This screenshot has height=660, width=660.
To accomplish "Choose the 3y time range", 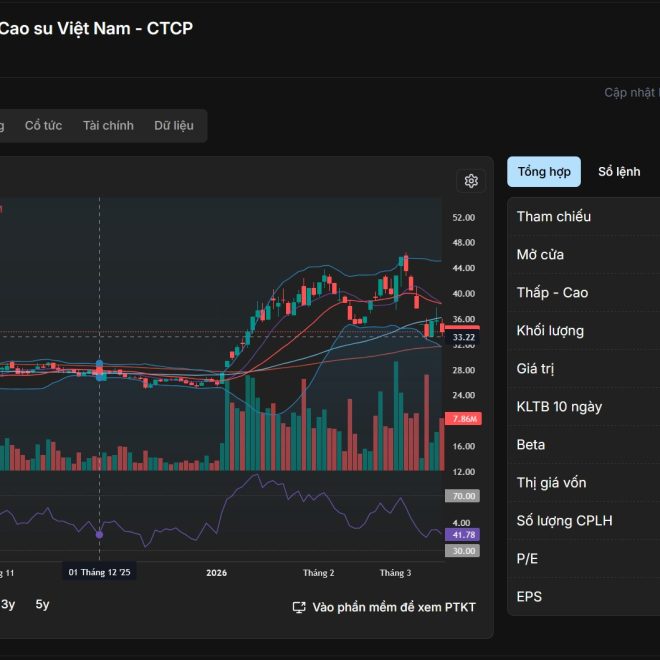I will click(8, 604).
